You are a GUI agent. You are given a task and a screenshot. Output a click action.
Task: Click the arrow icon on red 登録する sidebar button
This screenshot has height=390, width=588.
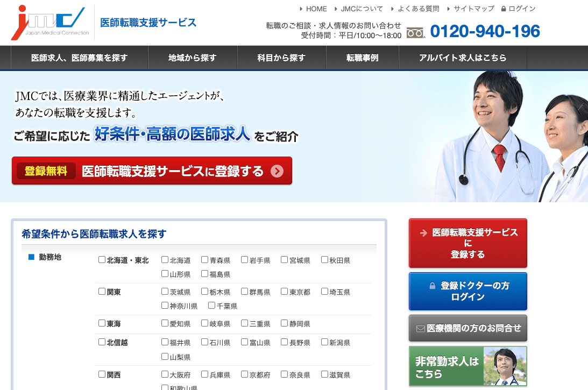coord(423,233)
